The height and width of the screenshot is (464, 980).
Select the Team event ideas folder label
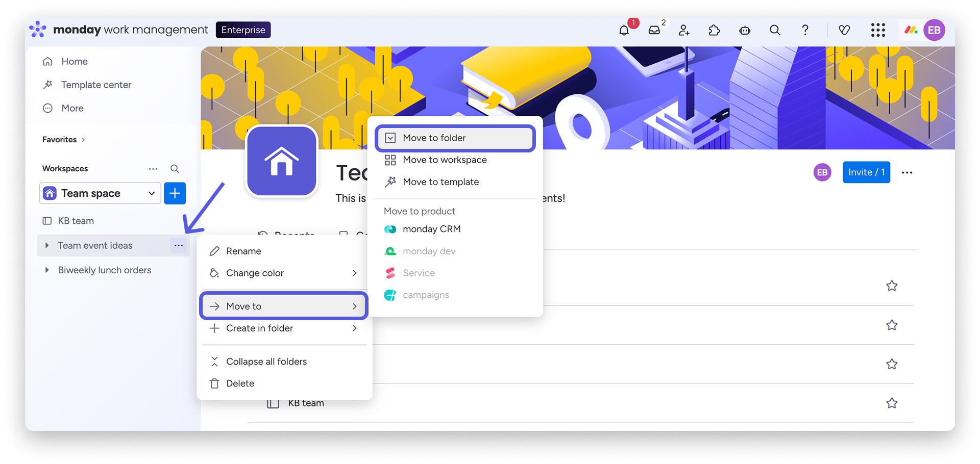tap(95, 246)
